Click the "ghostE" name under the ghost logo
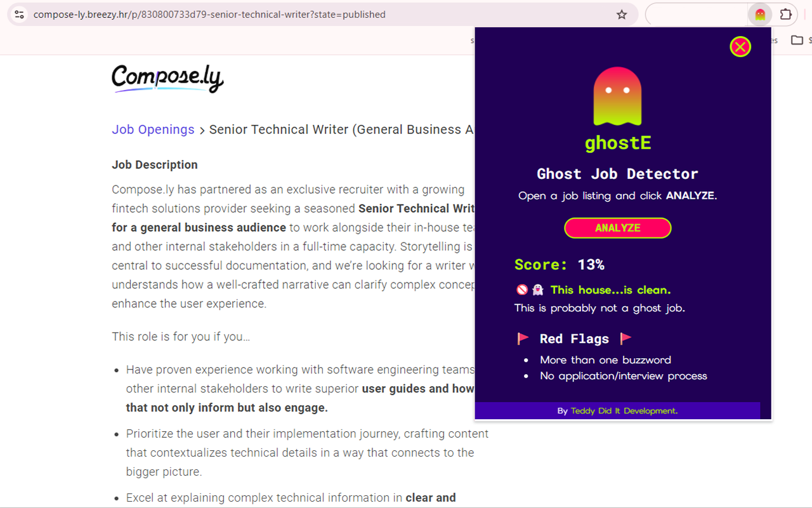Viewport: 812px width, 508px height. pyautogui.click(x=618, y=144)
